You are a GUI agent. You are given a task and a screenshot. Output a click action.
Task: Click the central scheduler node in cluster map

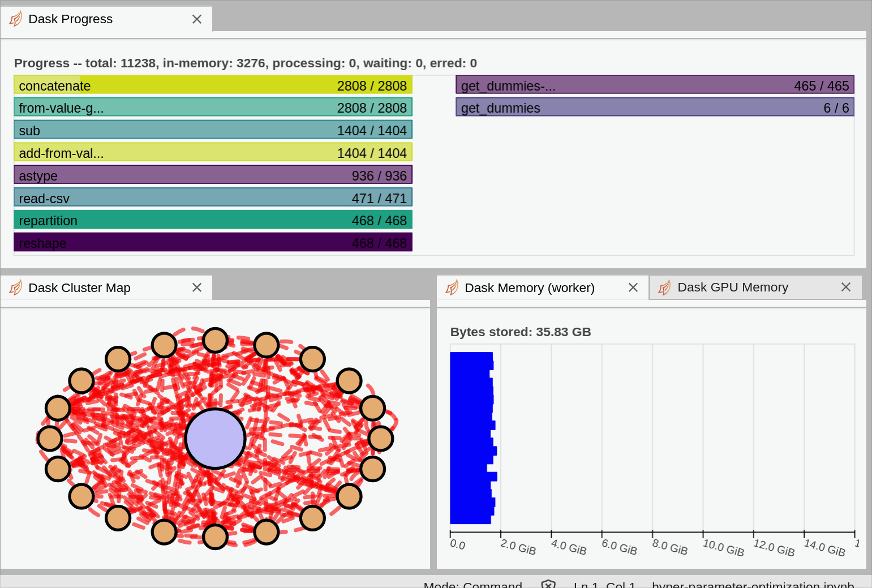pyautogui.click(x=215, y=439)
